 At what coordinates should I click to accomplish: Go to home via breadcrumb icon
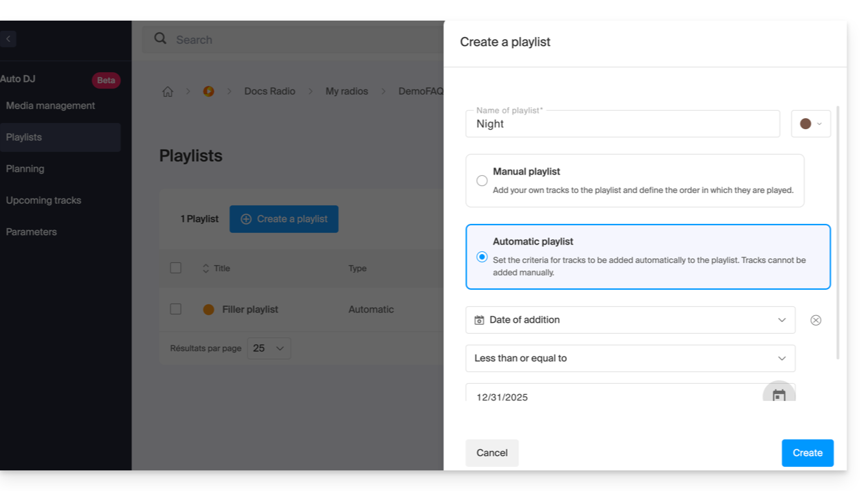[168, 91]
